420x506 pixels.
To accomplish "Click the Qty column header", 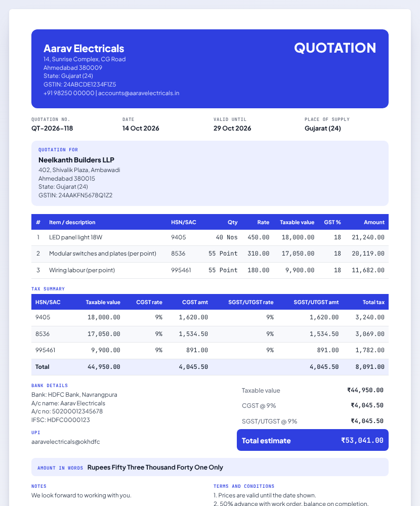I will (x=232, y=222).
